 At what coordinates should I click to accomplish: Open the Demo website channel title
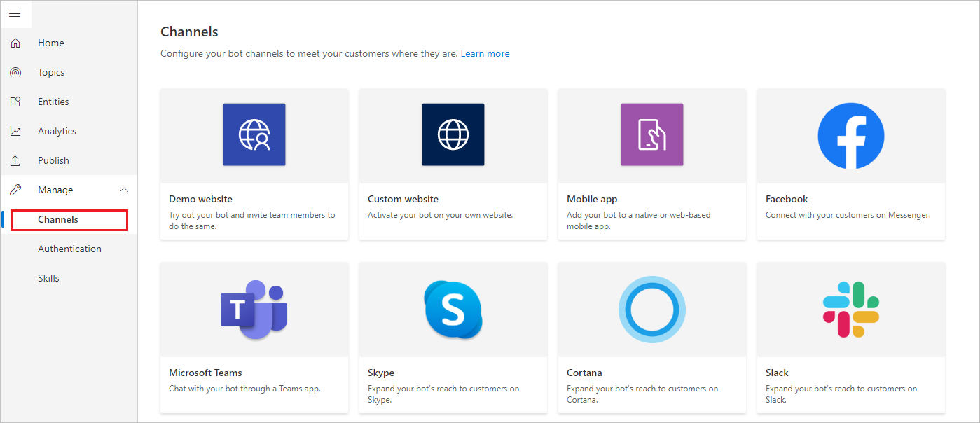point(200,199)
